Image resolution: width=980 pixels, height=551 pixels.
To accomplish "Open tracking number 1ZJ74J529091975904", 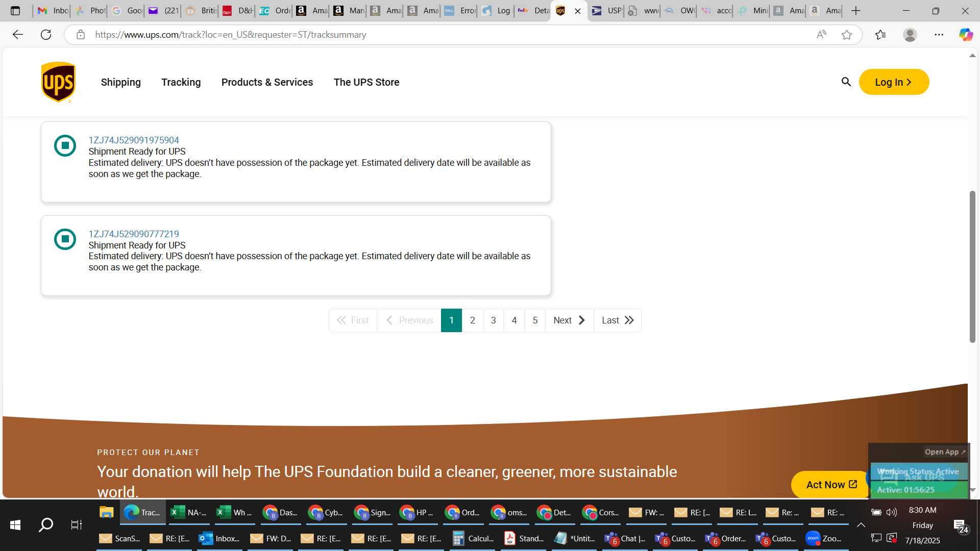I will click(134, 140).
